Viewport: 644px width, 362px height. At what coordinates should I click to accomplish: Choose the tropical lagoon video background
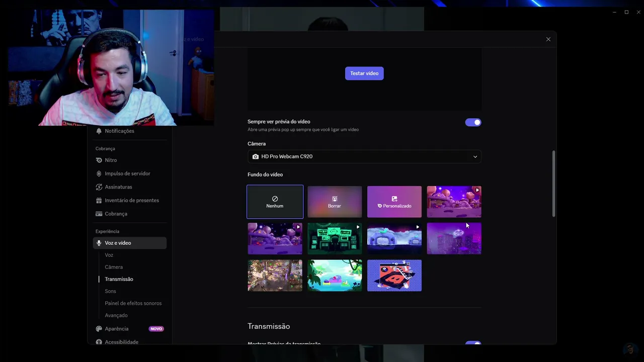pos(335,276)
